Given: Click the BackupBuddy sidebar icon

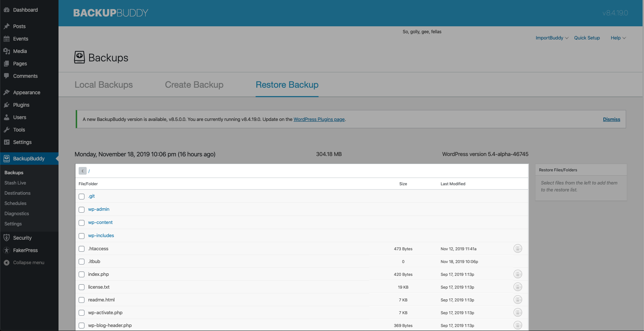Looking at the screenshot, I should [x=7, y=159].
